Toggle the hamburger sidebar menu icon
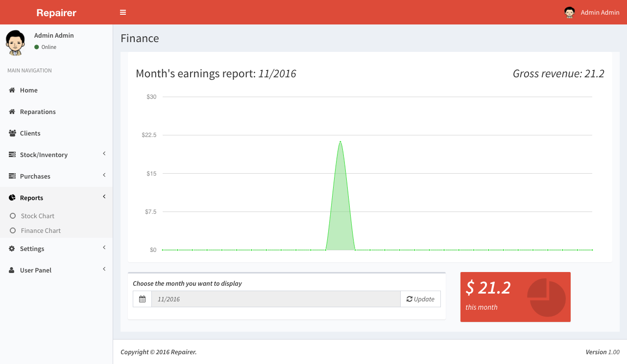 point(123,12)
